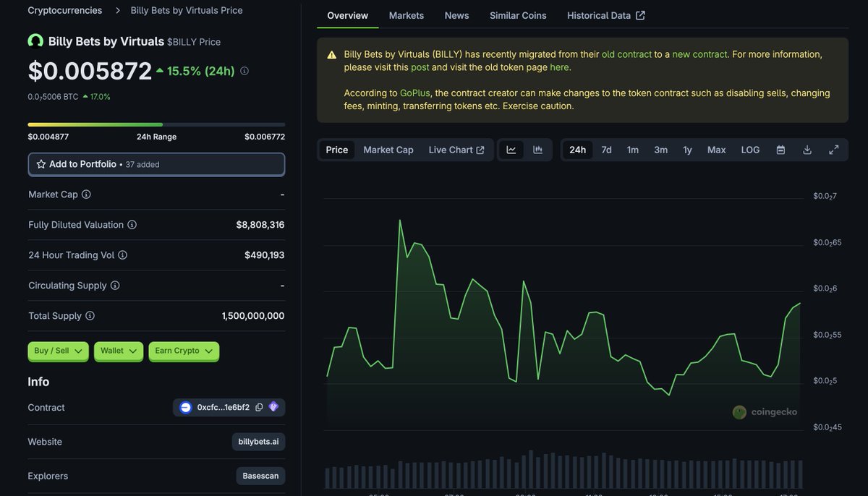Select the 1m time range

point(633,150)
